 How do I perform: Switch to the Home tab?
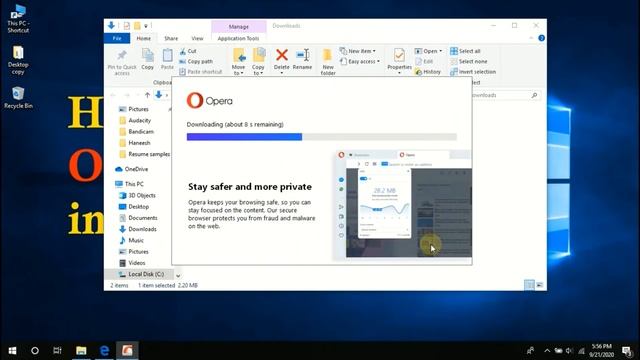[144, 38]
